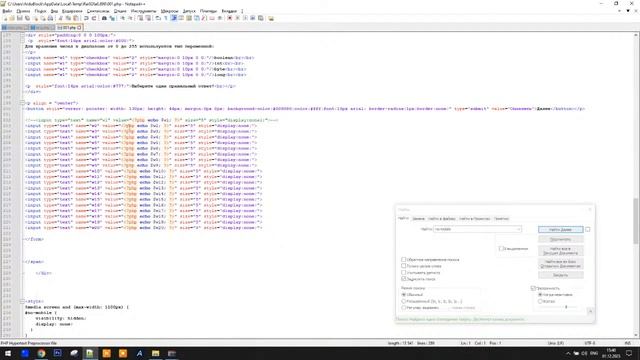Click the Save Recorded Macro toolbar icon
The image size is (640, 360).
[261, 18]
